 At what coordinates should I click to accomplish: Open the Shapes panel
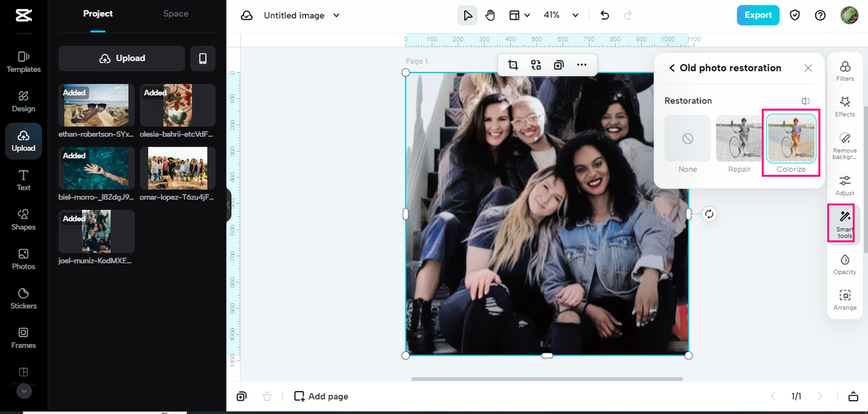[23, 219]
